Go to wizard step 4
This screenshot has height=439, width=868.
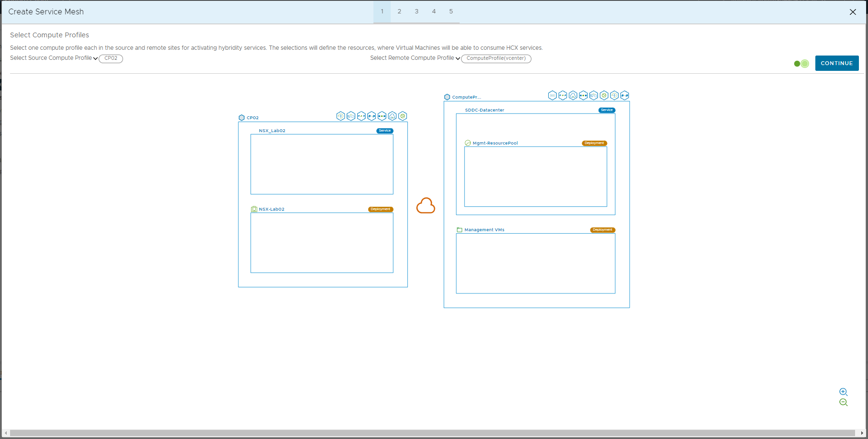[x=434, y=11]
